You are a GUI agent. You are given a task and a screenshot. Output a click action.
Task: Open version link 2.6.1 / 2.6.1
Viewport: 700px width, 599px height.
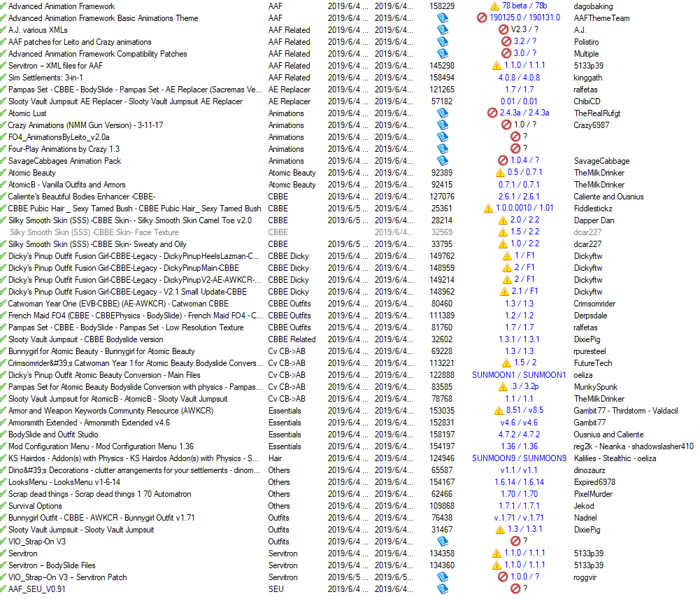(519, 197)
